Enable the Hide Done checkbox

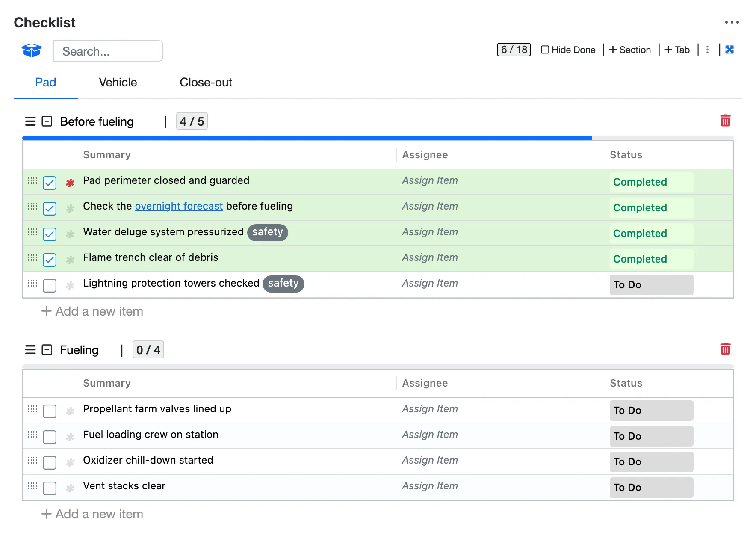tap(545, 50)
